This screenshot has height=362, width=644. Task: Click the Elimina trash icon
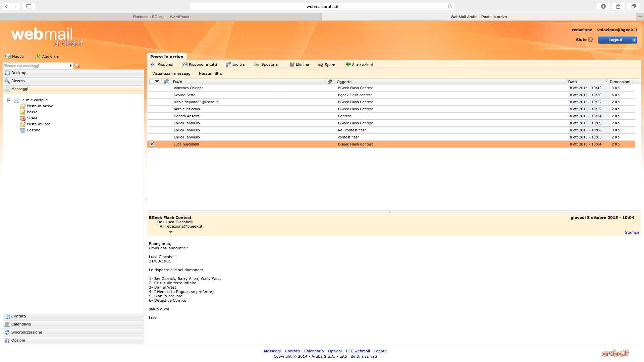click(291, 64)
